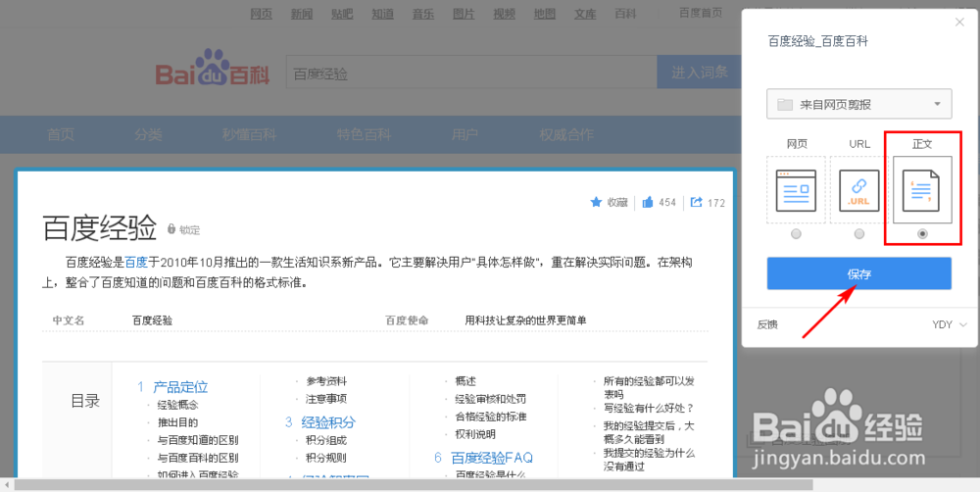Click 经验审核和处罚 contents entry
This screenshot has width=980, height=492.
491,398
